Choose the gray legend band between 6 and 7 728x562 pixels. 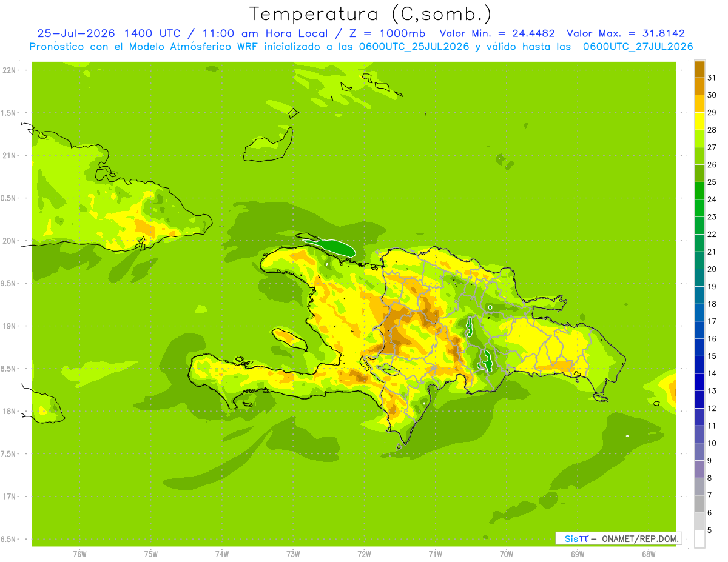(699, 504)
